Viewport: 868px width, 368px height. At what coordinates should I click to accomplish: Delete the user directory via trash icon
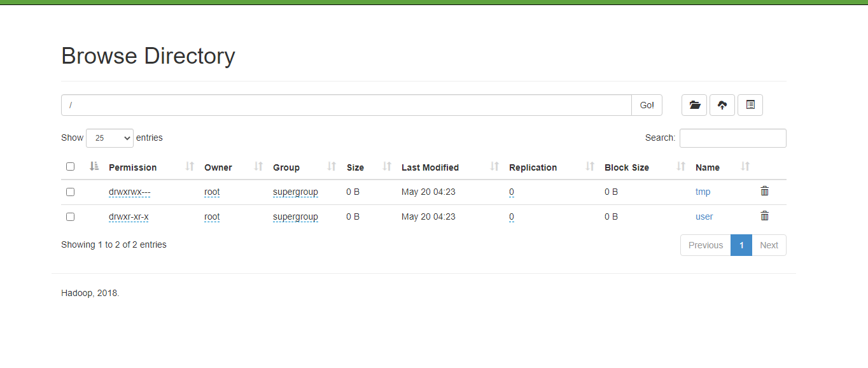coord(764,215)
